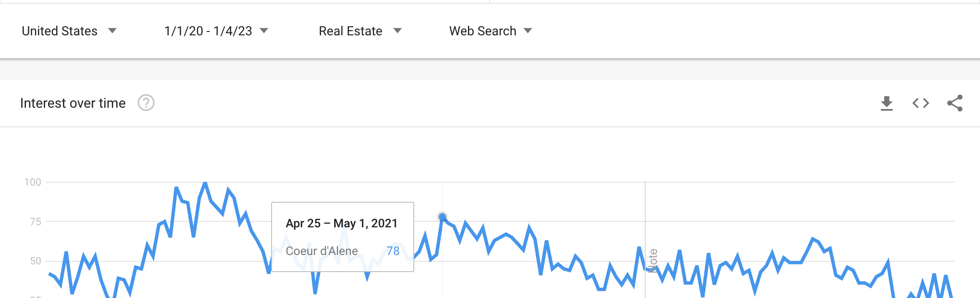Click the arrow beside Web Search
The width and height of the screenshot is (980, 298).
(x=528, y=31)
